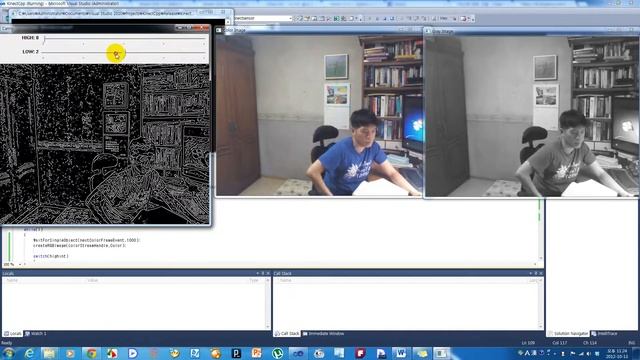
Task: Open the editor zoom percentage dropdown
Action: (20, 264)
